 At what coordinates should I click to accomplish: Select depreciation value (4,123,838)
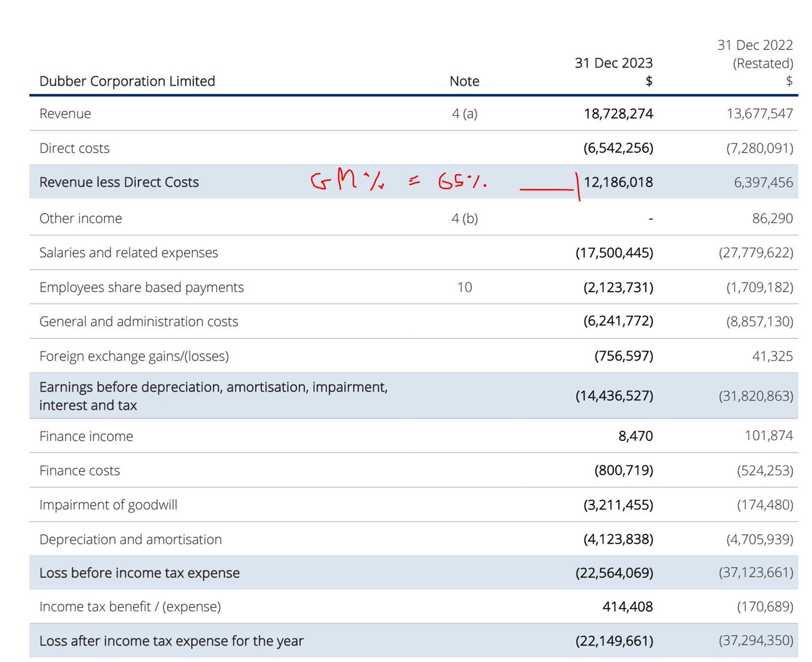(618, 540)
